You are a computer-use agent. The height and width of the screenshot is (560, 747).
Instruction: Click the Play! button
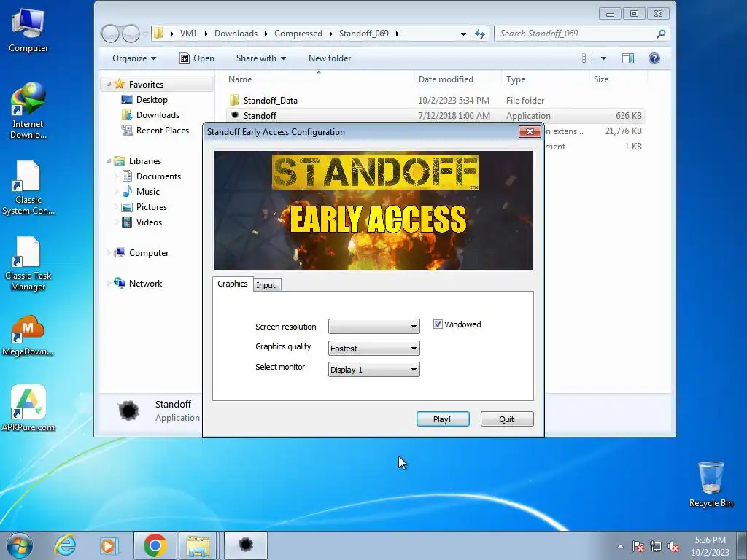coord(443,419)
